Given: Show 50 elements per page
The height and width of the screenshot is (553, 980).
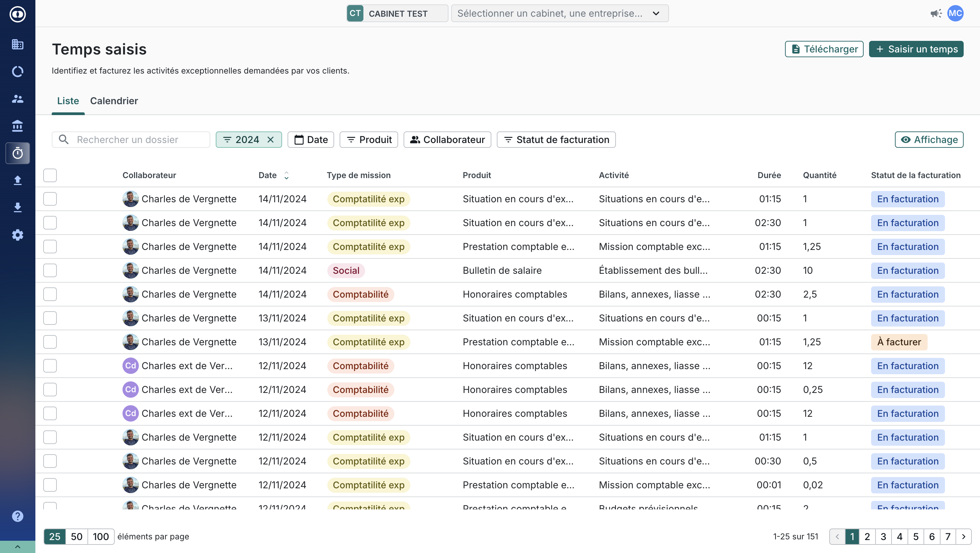Looking at the screenshot, I should pyautogui.click(x=77, y=537).
